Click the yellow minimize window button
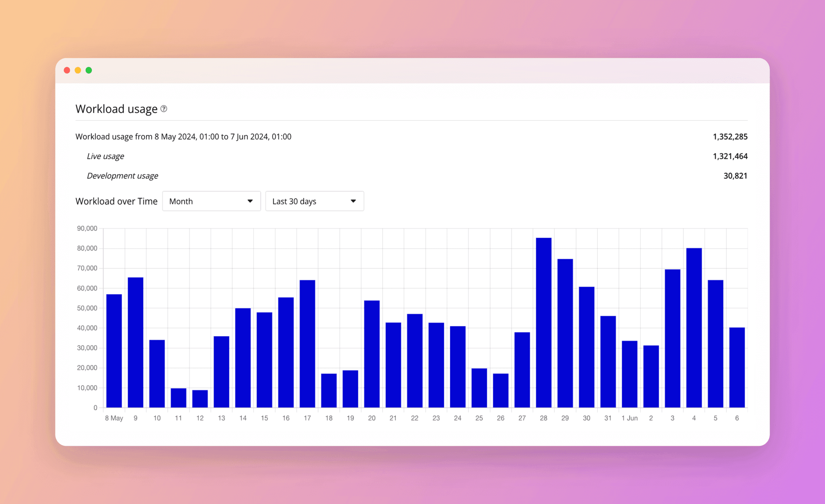825x504 pixels. [x=78, y=70]
